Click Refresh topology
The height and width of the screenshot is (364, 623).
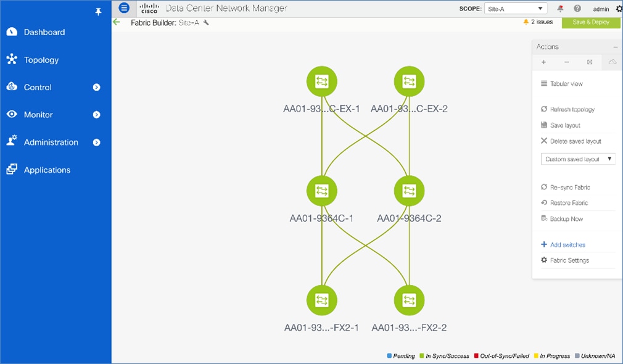(x=567, y=109)
